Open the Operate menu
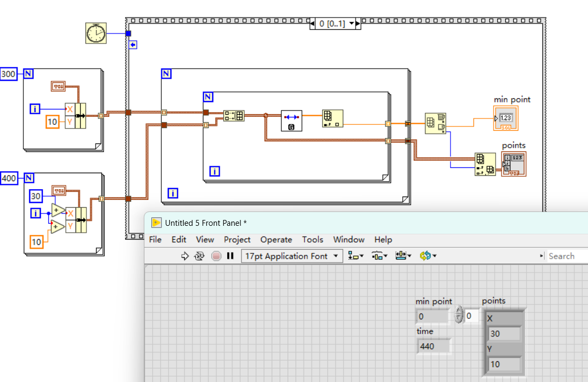This screenshot has height=382, width=588. tap(276, 240)
